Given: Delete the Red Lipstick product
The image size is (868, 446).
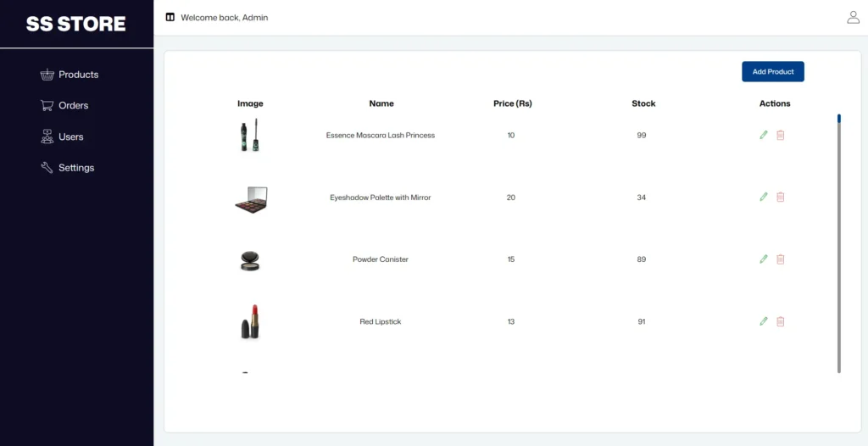Looking at the screenshot, I should click(x=781, y=321).
